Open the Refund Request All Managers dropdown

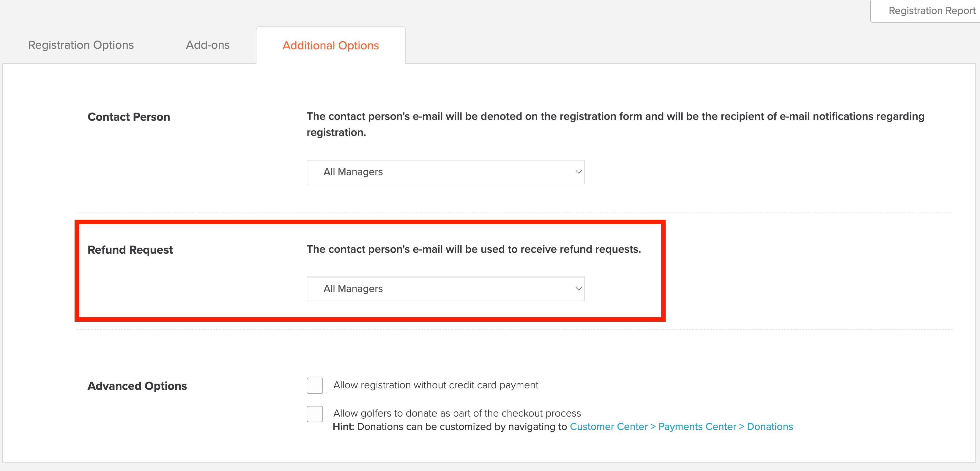pos(445,289)
